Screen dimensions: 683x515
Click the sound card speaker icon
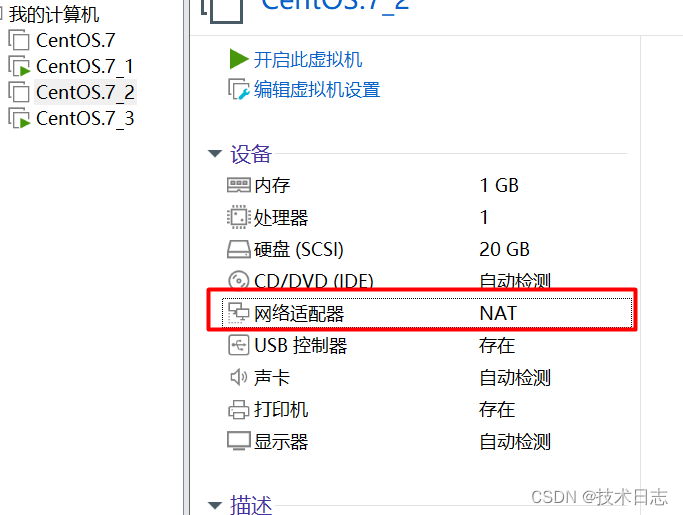click(239, 377)
